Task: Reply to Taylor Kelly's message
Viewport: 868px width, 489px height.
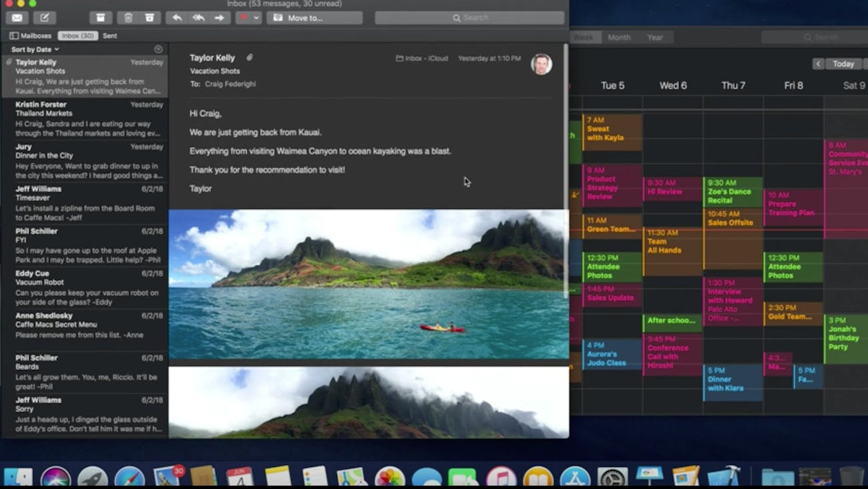Action: pos(177,18)
